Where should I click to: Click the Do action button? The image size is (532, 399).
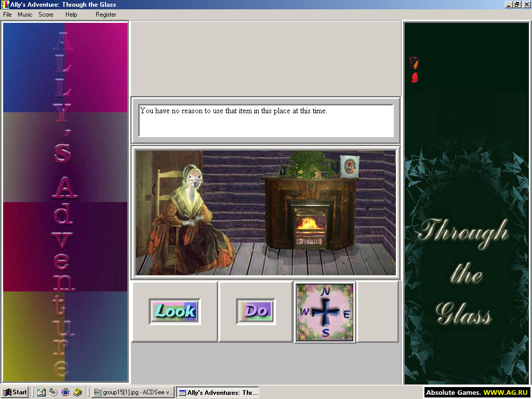(256, 312)
